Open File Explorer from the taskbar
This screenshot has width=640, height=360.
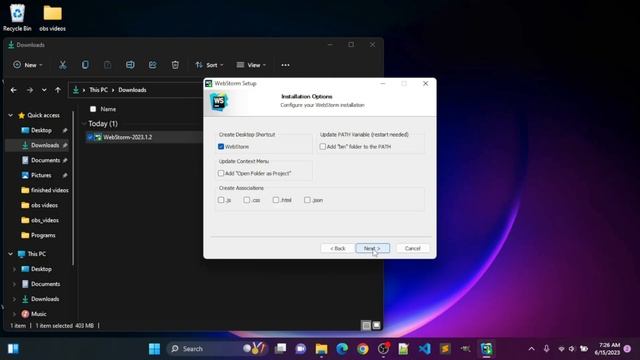[321, 349]
